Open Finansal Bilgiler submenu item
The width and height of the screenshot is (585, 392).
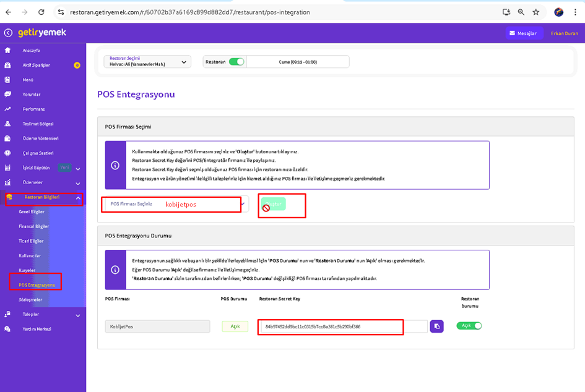[x=34, y=226]
